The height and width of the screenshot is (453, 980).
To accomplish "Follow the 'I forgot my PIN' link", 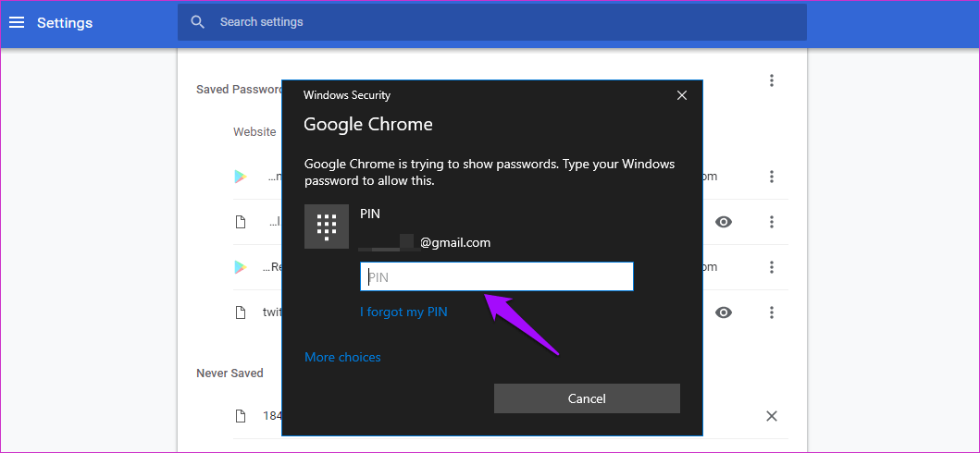I will [403, 312].
